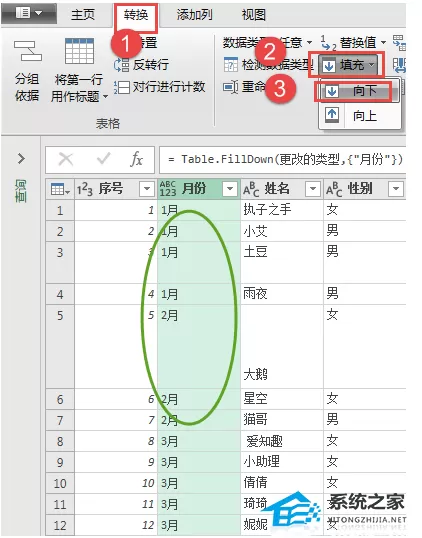This screenshot has width=422, height=538.
Task: Click Count Rows (对行进行计数) icon
Action: 122,87
